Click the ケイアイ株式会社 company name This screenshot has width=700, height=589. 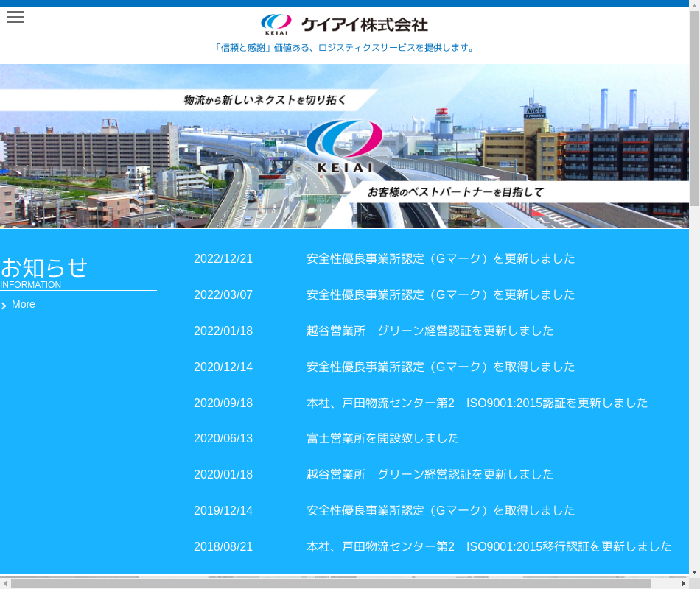[x=364, y=24]
